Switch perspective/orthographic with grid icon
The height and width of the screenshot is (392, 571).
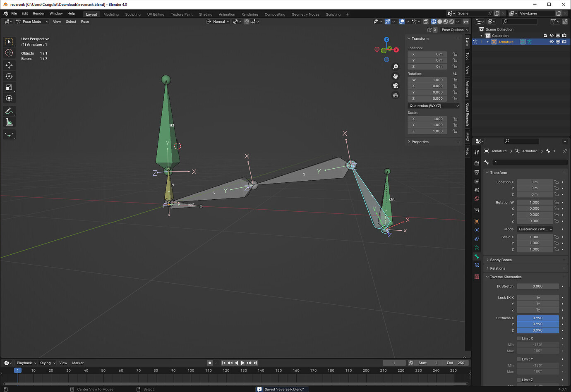point(396,95)
